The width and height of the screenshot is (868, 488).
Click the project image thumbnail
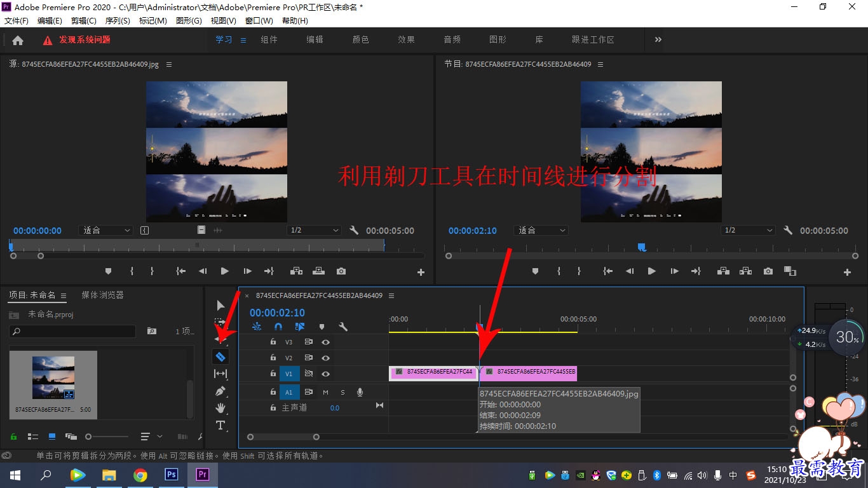click(x=53, y=377)
